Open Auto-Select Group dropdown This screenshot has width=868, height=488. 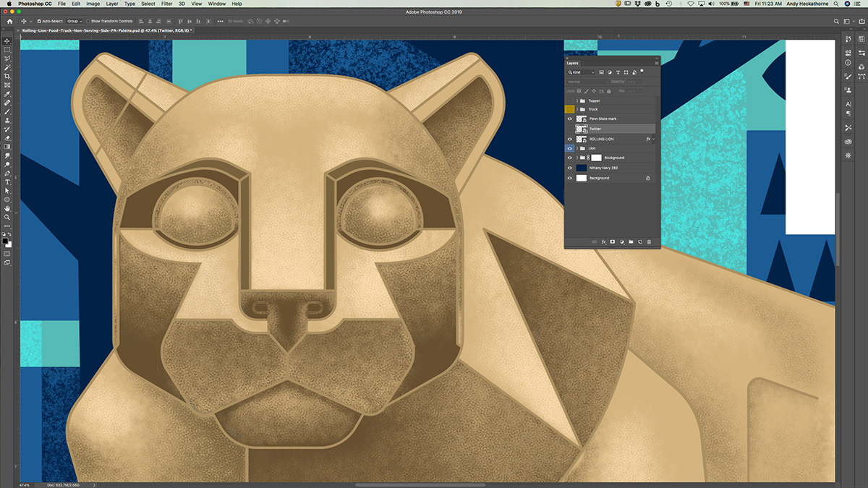[x=75, y=21]
